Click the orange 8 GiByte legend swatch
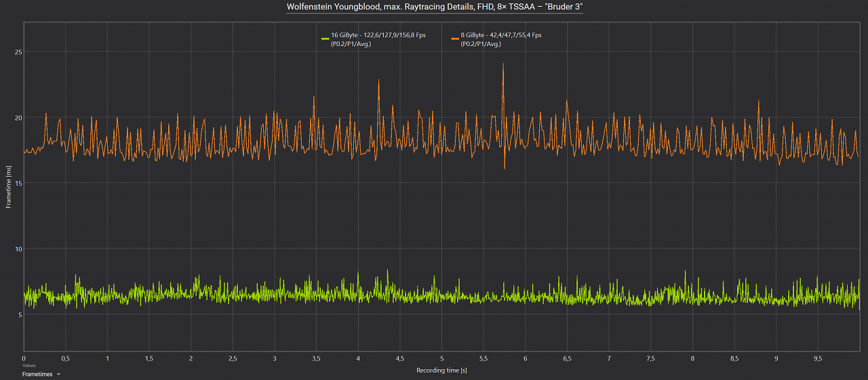 pyautogui.click(x=455, y=39)
